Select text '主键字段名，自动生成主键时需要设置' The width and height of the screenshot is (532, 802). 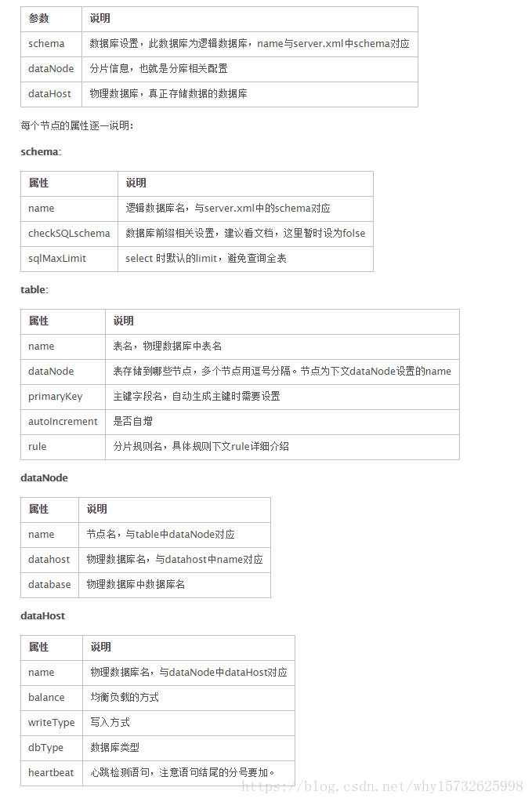196,397
